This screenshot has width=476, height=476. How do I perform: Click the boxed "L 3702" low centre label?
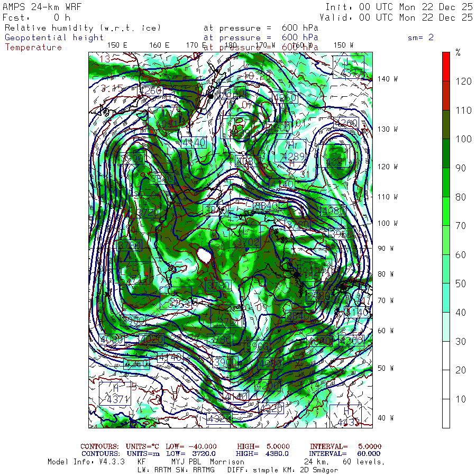point(245,236)
